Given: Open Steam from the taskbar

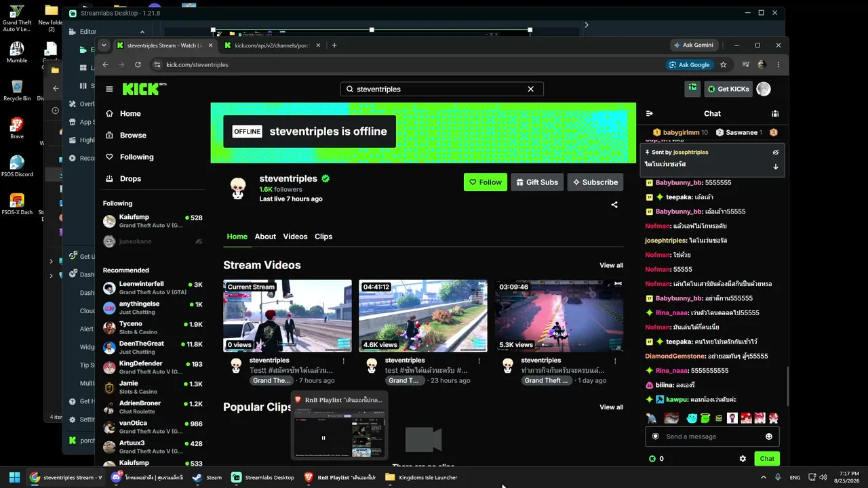Looking at the screenshot, I should [207, 477].
